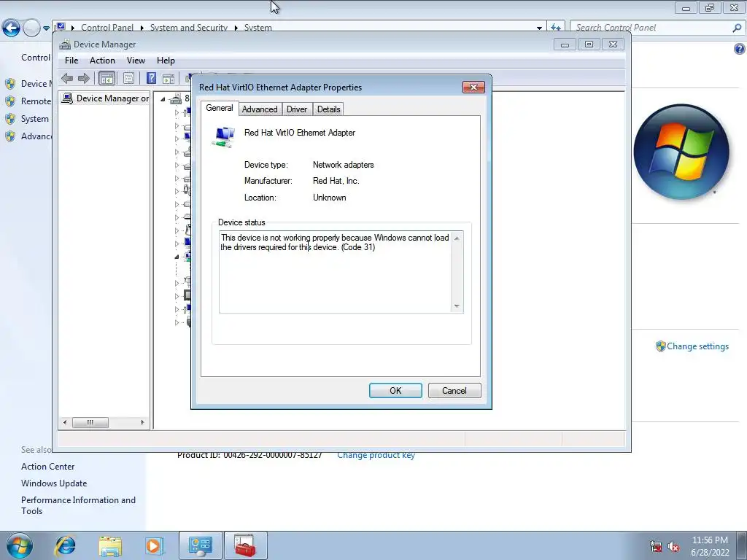Confirm the dialog with OK
The image size is (747, 560).
click(395, 391)
